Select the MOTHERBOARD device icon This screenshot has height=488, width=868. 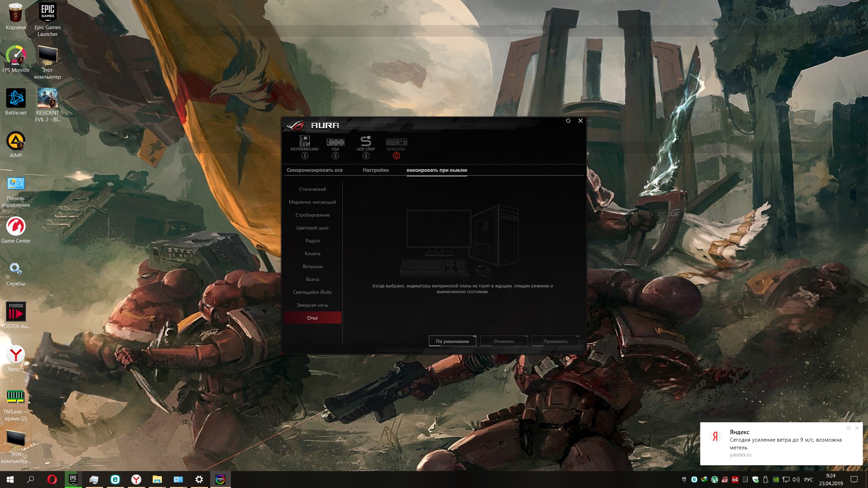click(x=304, y=141)
